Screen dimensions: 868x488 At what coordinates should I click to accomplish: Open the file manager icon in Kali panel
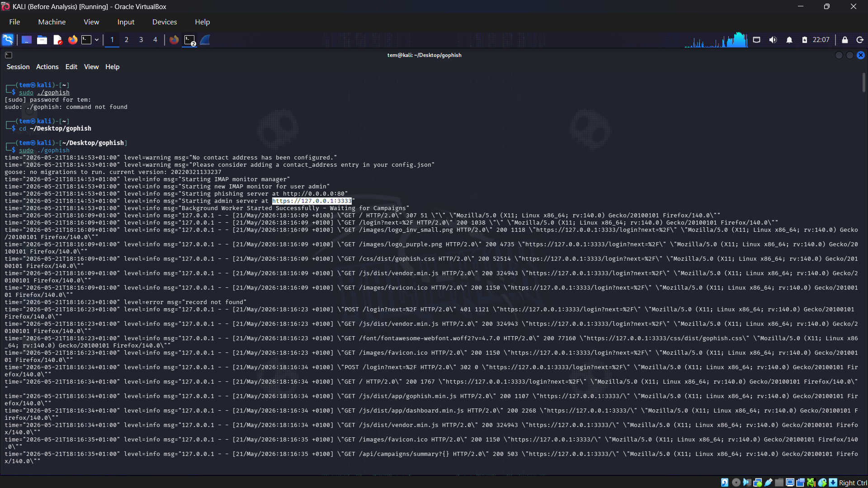42,40
